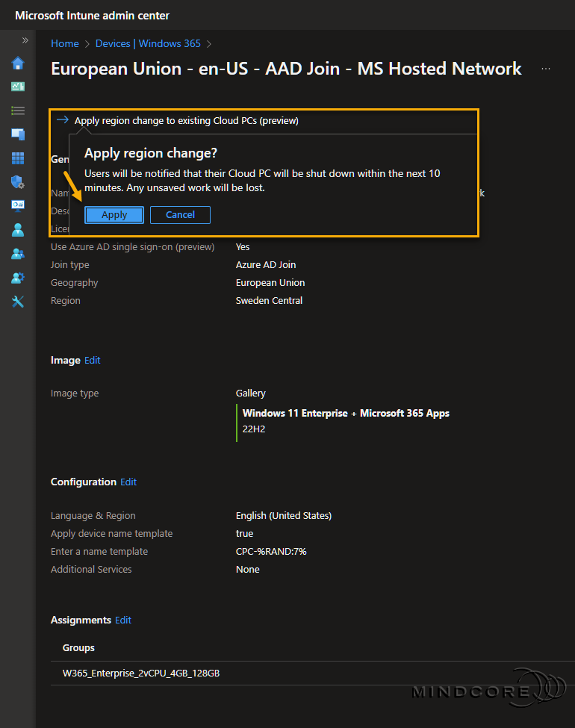575x728 pixels.
Task: Confirm with the Apply button
Action: click(114, 215)
